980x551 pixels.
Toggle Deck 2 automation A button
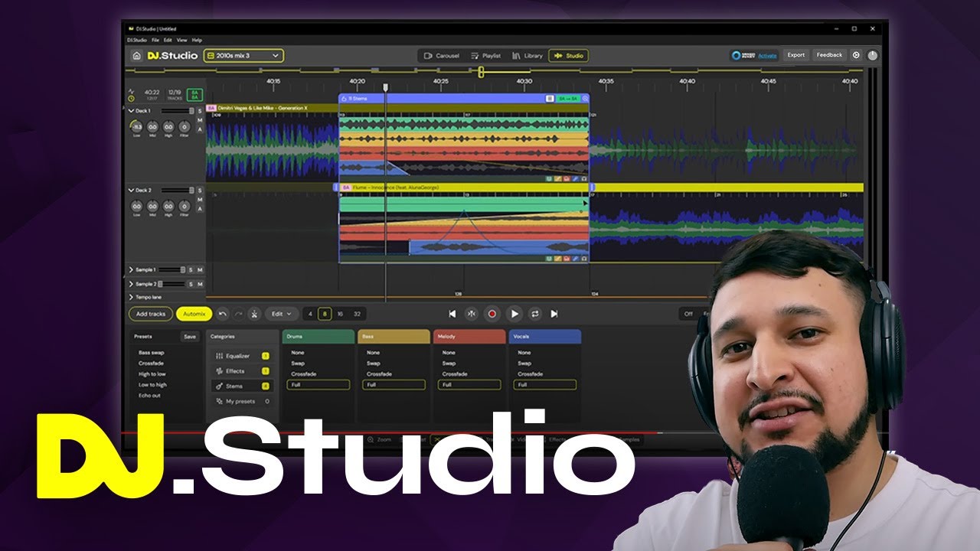click(x=200, y=209)
